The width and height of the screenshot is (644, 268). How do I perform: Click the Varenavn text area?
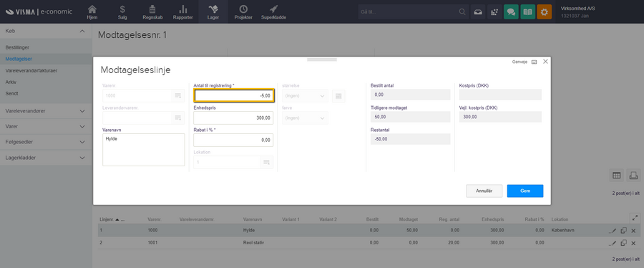[144, 150]
